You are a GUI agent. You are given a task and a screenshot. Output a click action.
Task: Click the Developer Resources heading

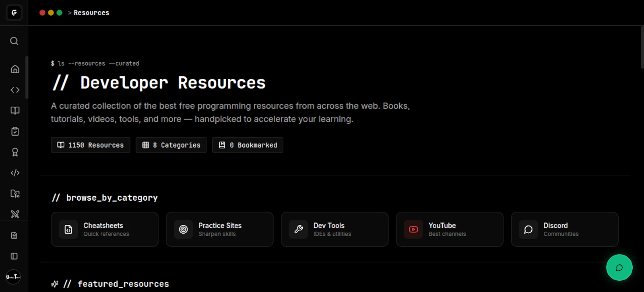click(x=159, y=83)
